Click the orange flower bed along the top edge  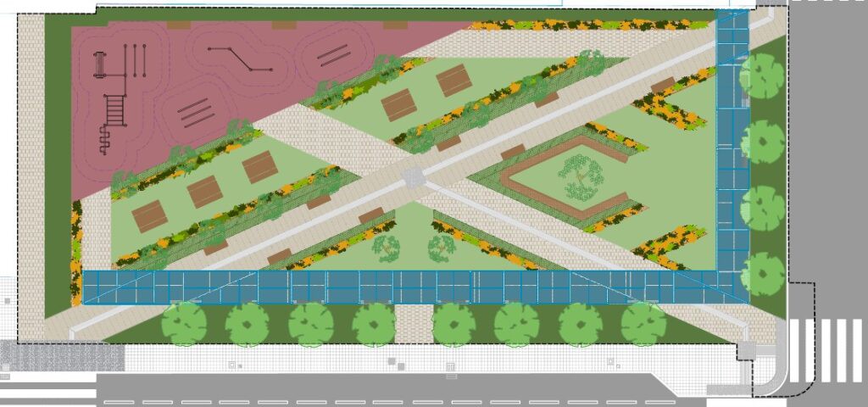[585, 25]
